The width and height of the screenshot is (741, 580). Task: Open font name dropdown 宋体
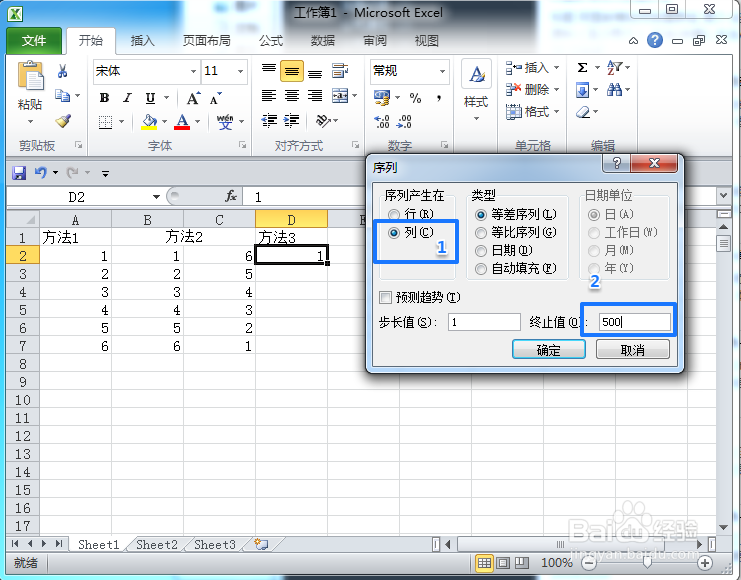[x=193, y=71]
